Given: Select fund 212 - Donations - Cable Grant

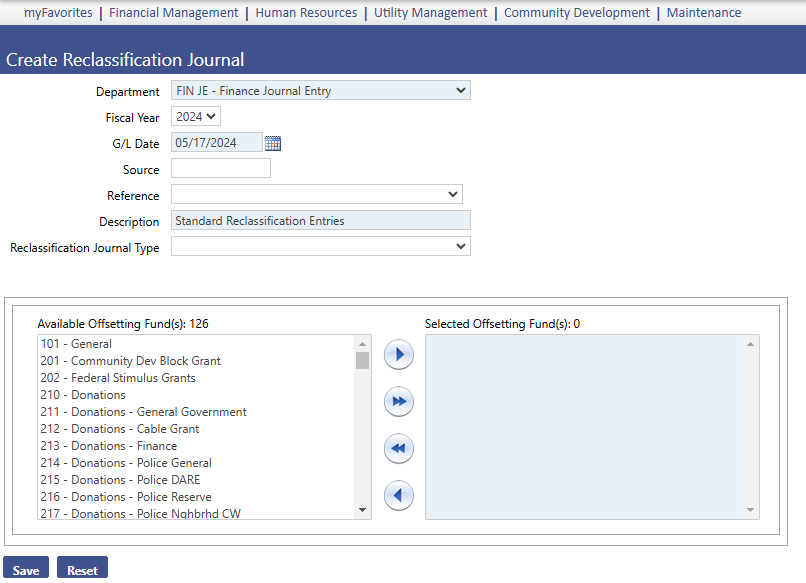Looking at the screenshot, I should 196,429.
